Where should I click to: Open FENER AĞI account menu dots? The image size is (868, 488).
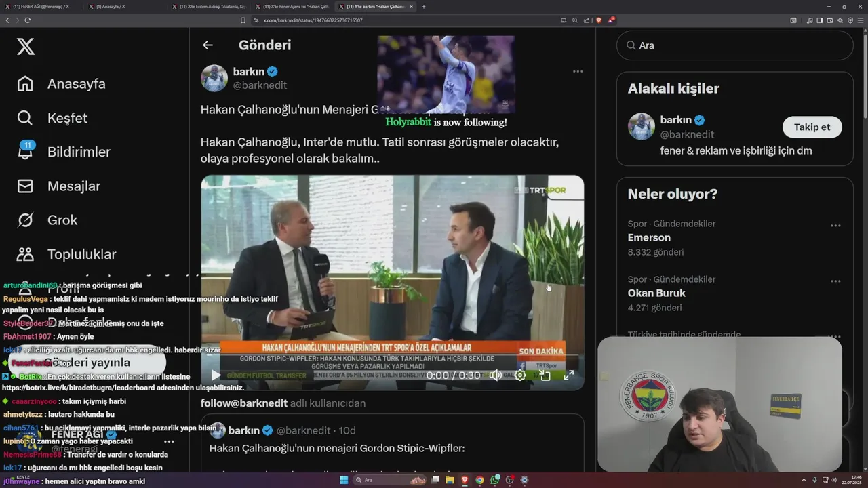tap(169, 441)
